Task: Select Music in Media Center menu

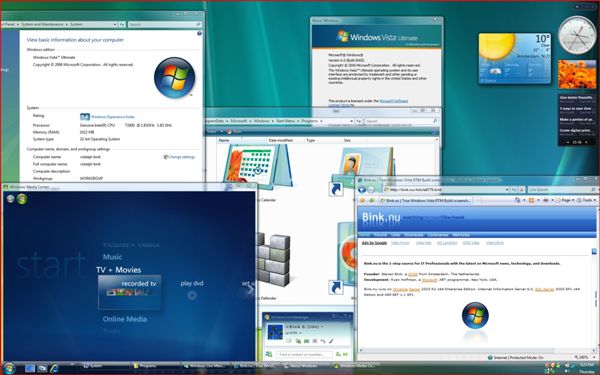Action: 112,257
